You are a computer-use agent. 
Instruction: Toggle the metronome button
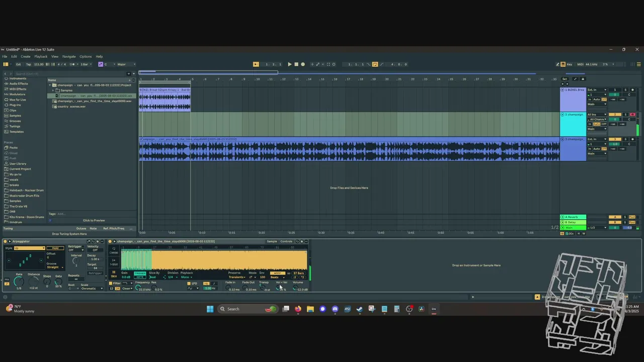tap(72, 64)
